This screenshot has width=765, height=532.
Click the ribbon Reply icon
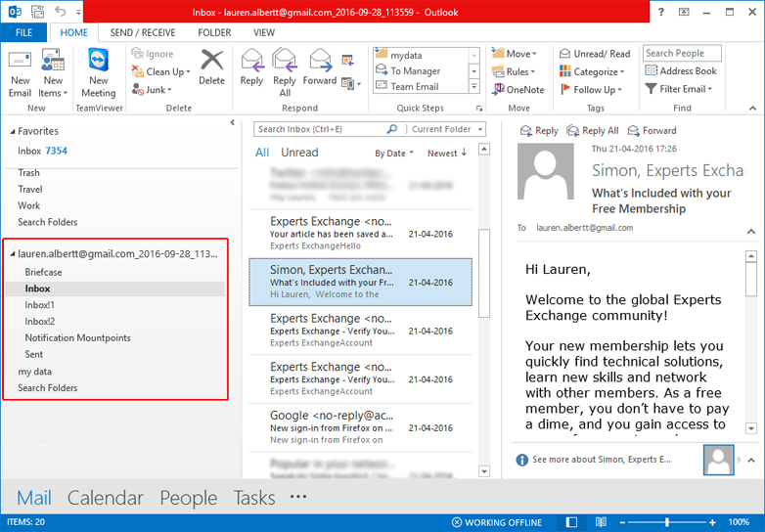click(x=251, y=61)
